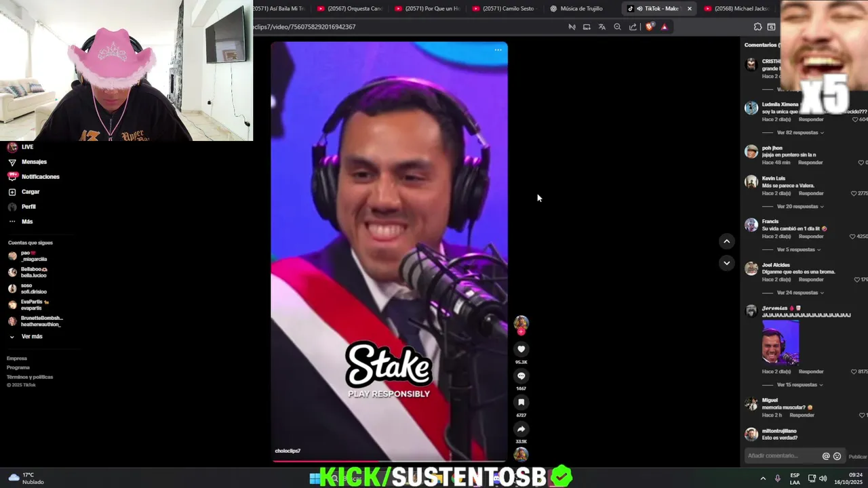Open browser extensions puzzle icon
Image resolution: width=868 pixels, height=488 pixels.
click(x=757, y=27)
